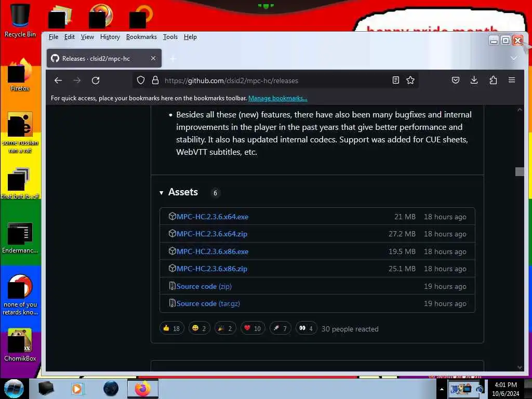This screenshot has height=399, width=532.
Task: Click the forward navigation arrow
Action: [x=77, y=81]
